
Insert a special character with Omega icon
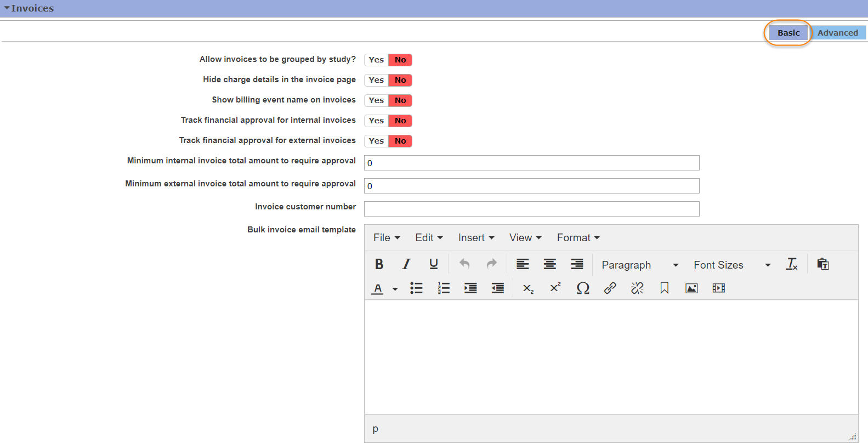point(583,288)
